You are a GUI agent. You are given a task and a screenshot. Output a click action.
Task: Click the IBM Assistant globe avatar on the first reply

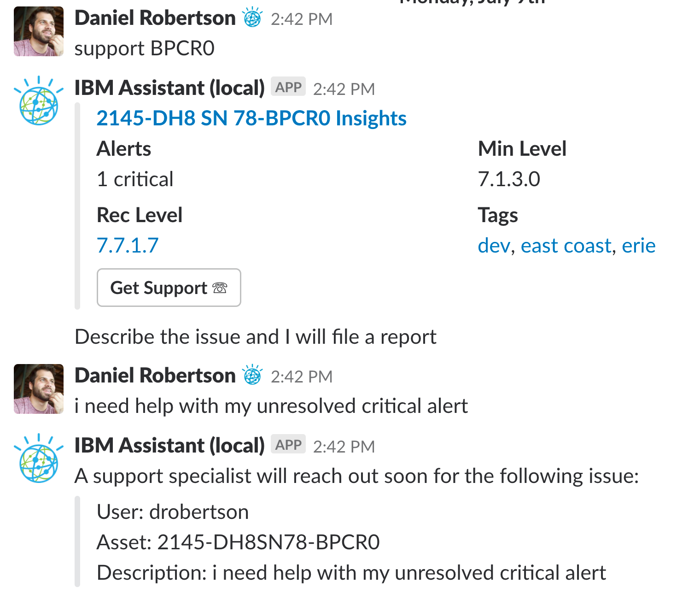point(39,100)
